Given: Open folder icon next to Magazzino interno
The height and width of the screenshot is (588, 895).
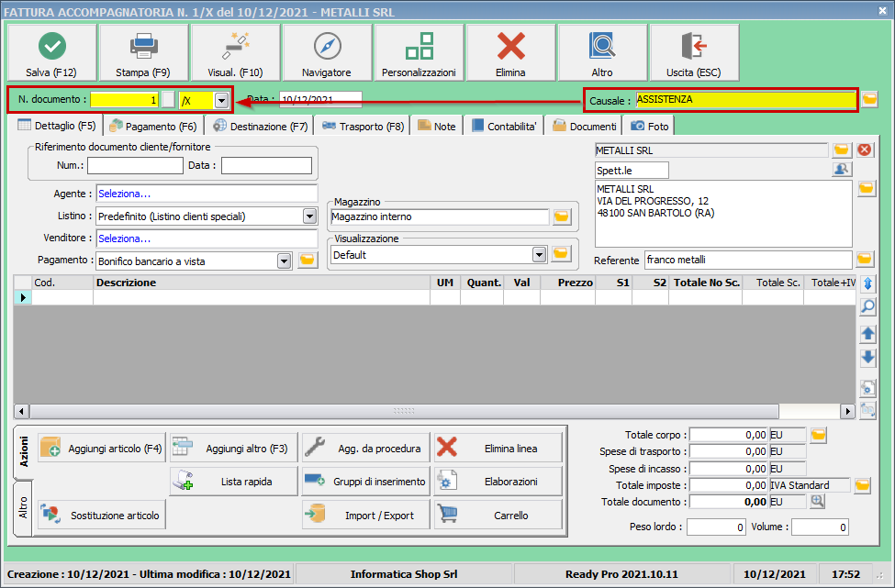Looking at the screenshot, I should (x=562, y=216).
